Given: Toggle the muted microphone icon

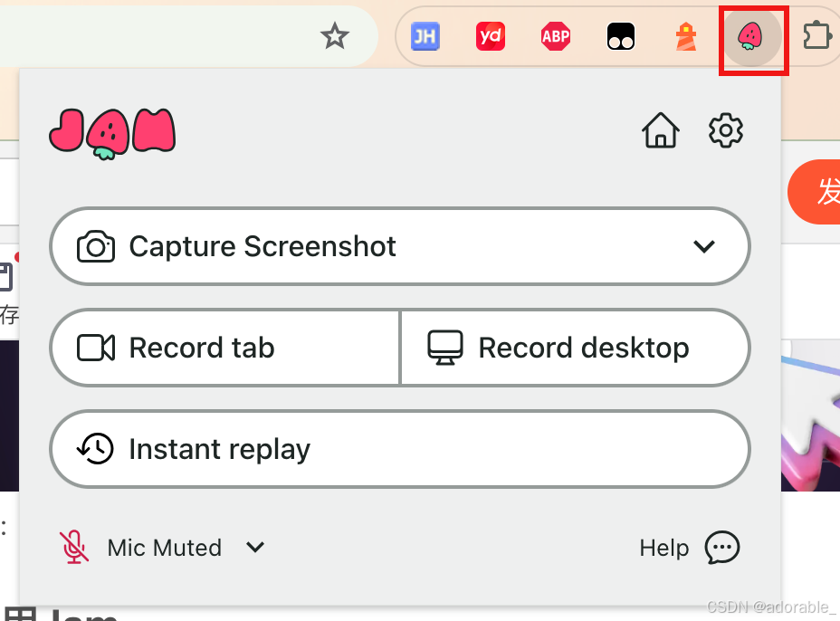Looking at the screenshot, I should tap(74, 547).
